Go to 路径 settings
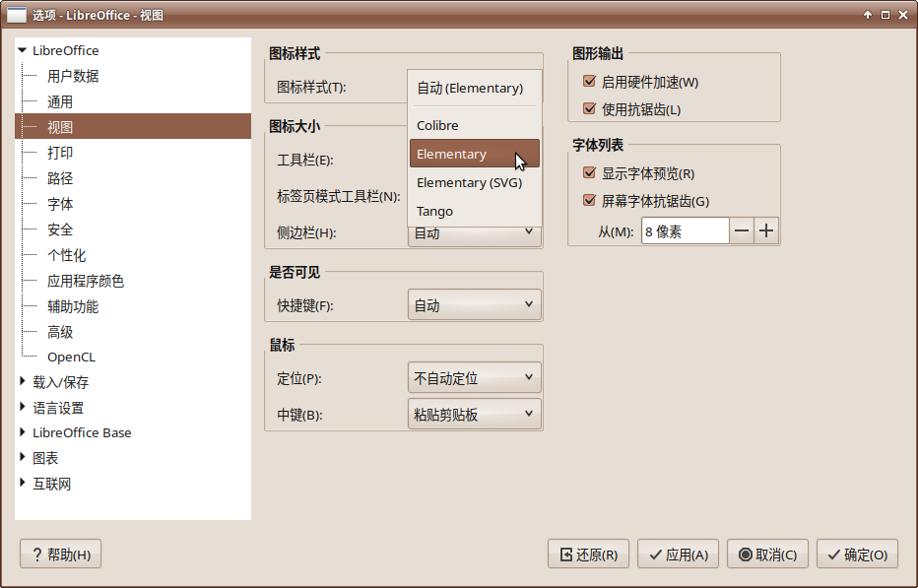 [x=60, y=178]
